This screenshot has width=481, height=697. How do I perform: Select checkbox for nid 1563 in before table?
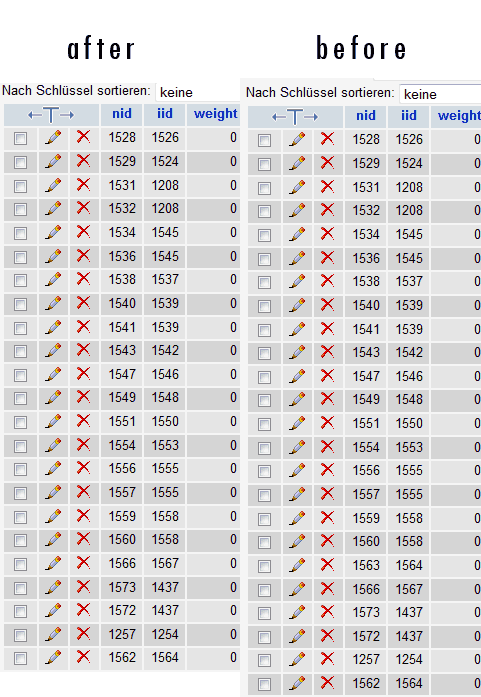tap(264, 566)
